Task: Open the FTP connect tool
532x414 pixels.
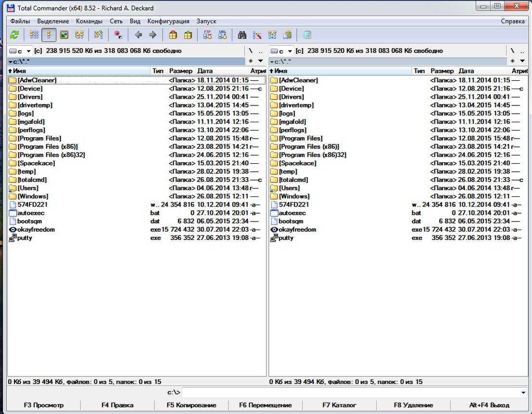Action: click(x=207, y=35)
